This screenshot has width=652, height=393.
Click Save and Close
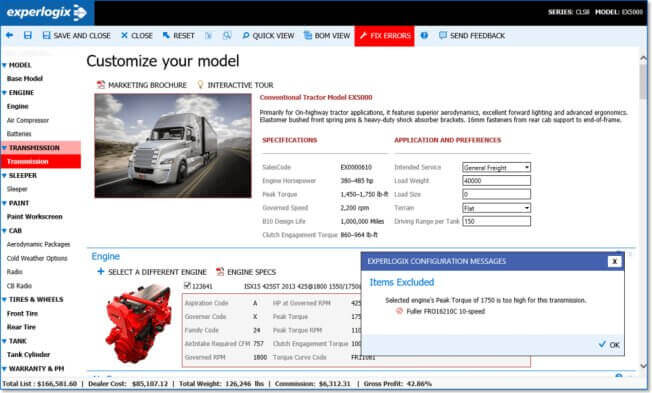coord(77,36)
